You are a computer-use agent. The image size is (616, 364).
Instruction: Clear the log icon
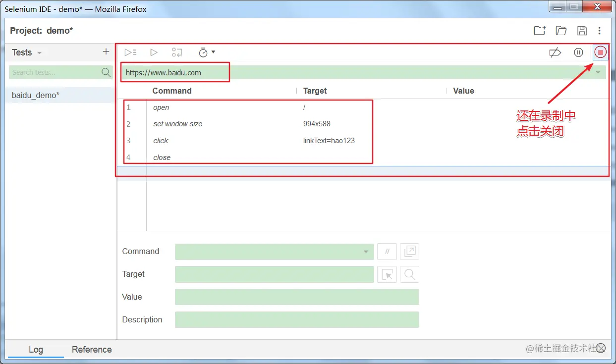pos(601,348)
